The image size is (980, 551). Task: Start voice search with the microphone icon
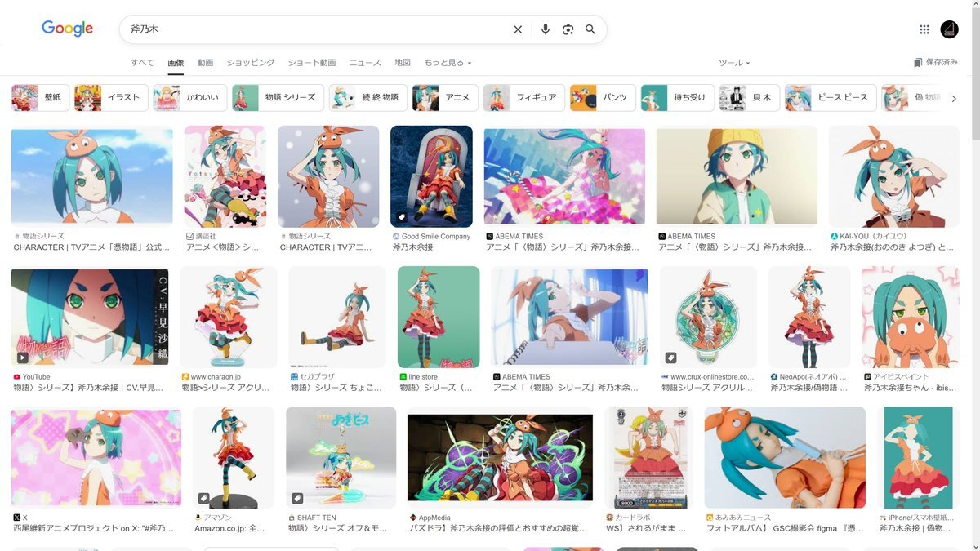click(546, 29)
